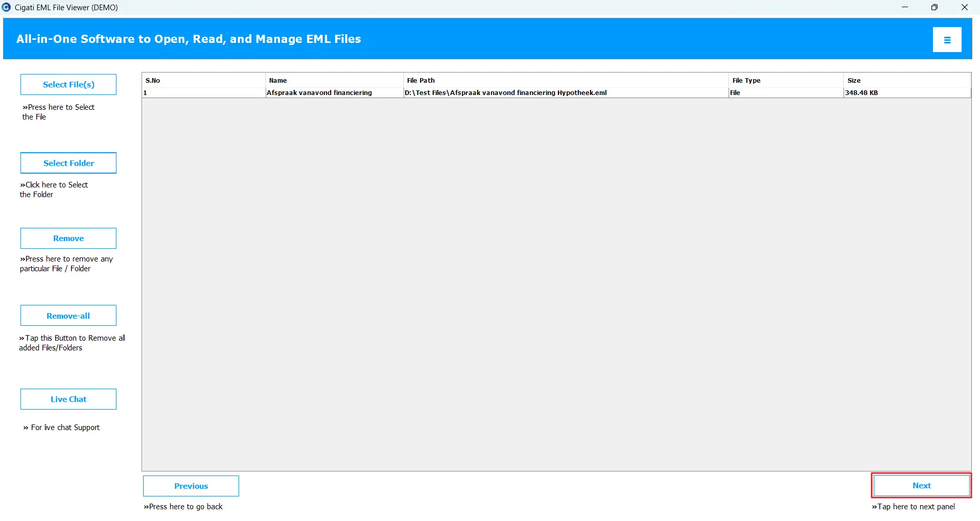Open Live Chat support
This screenshot has width=980, height=521.
pos(68,399)
